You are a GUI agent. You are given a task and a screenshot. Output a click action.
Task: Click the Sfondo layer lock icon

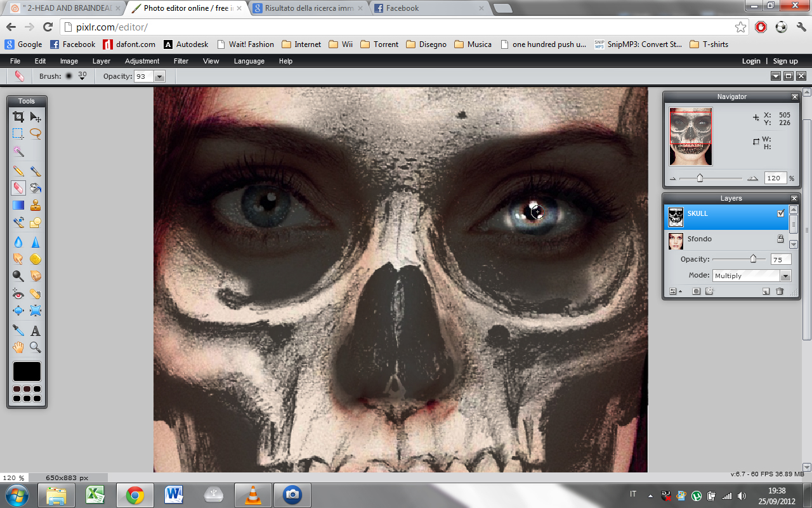pyautogui.click(x=781, y=239)
